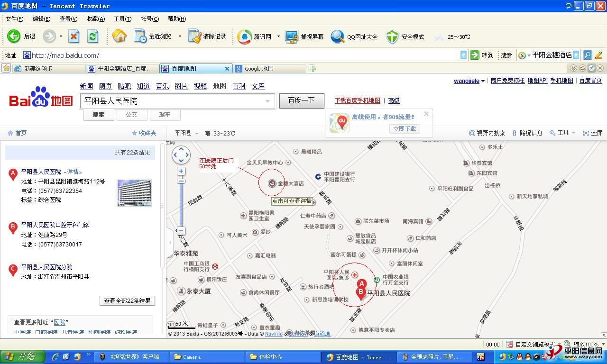Switch to the 平阳金穗酒店_百度 tab
The image size is (607, 364).
122,69
